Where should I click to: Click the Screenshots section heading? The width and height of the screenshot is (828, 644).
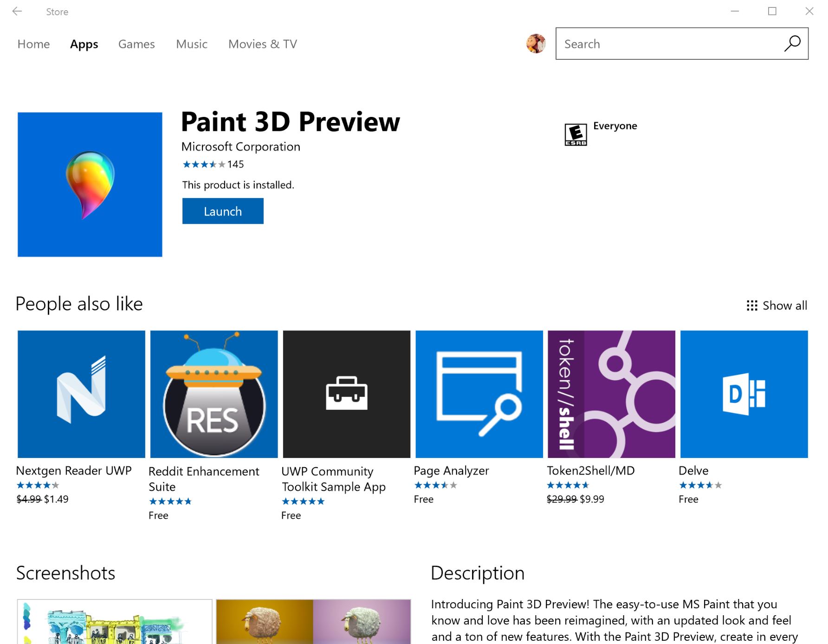(65, 573)
